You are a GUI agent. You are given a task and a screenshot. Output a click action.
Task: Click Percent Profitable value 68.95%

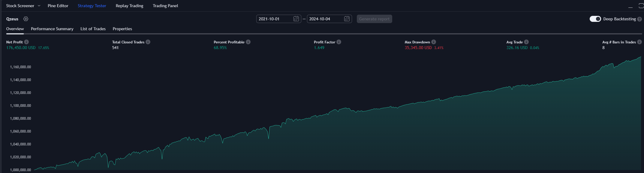tap(220, 48)
